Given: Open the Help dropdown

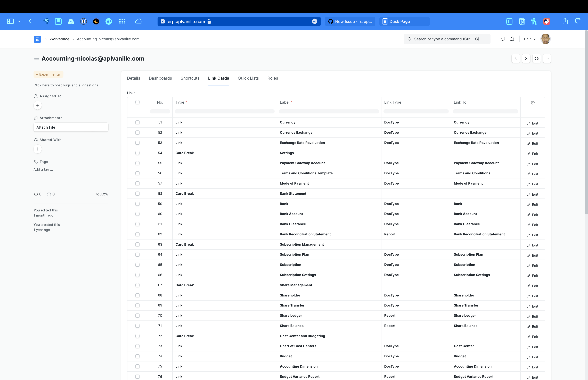Looking at the screenshot, I should click(529, 39).
